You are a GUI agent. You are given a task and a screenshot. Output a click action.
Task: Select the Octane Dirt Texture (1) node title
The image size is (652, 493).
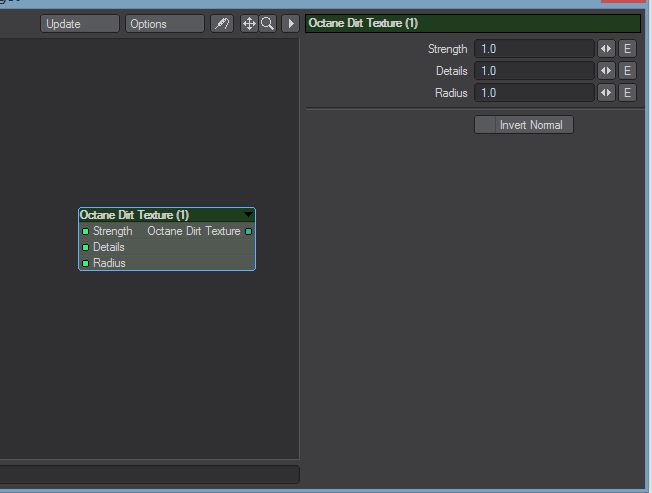coord(134,215)
